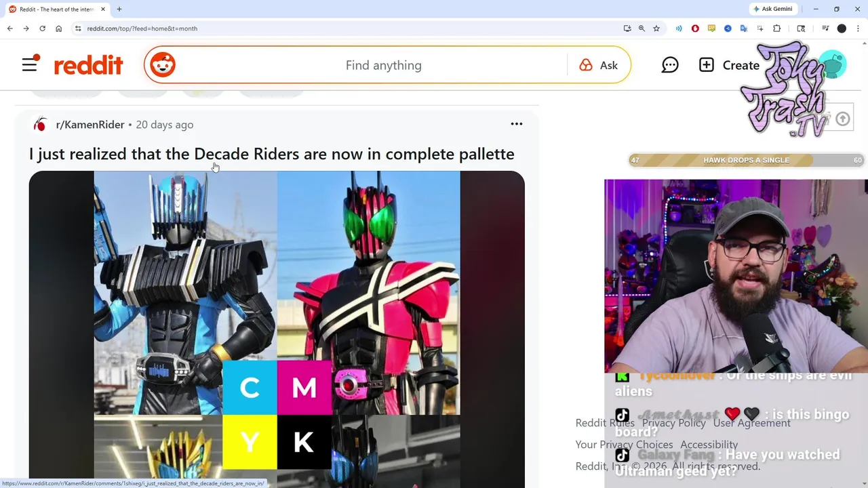This screenshot has height=488, width=868.
Task: Click the reddit.com address bar URL
Action: click(x=142, y=28)
